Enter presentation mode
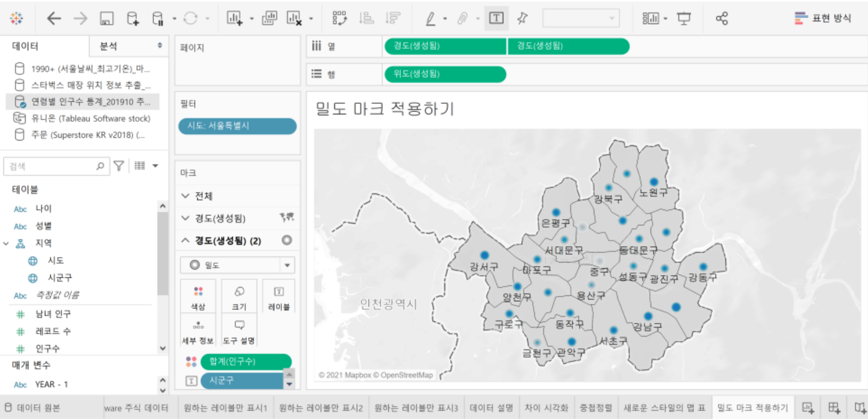 coord(684,19)
